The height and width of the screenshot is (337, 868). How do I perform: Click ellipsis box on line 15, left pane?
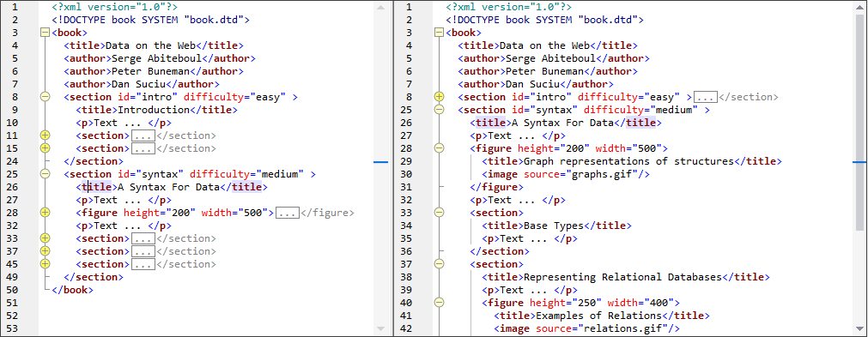143,148
